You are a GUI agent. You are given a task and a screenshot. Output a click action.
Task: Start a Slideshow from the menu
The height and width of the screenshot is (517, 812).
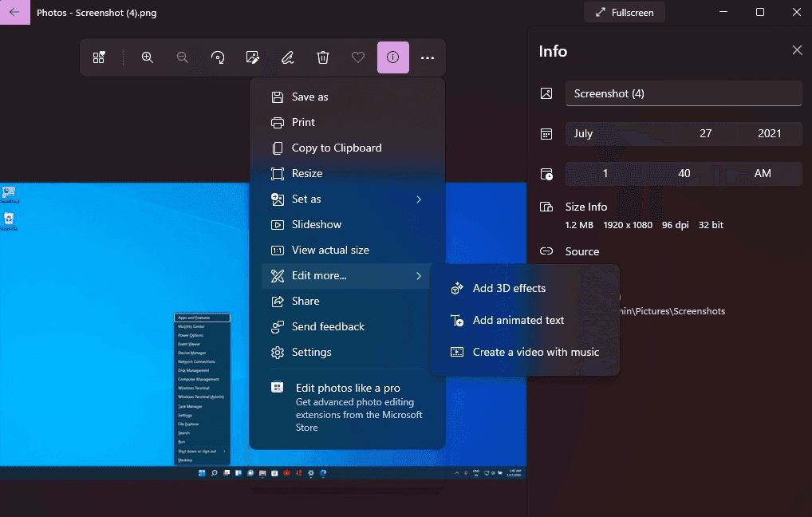pos(346,224)
